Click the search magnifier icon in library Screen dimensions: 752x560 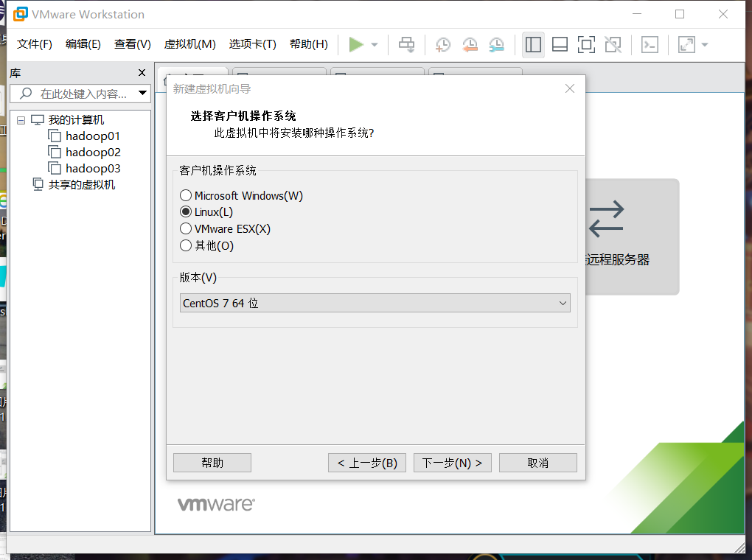click(26, 93)
